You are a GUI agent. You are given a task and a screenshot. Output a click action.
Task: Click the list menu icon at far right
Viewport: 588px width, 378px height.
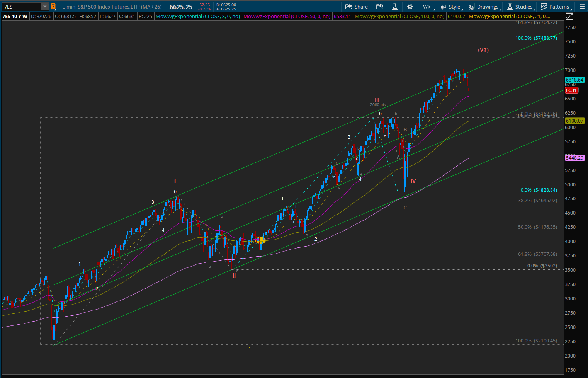(582, 7)
